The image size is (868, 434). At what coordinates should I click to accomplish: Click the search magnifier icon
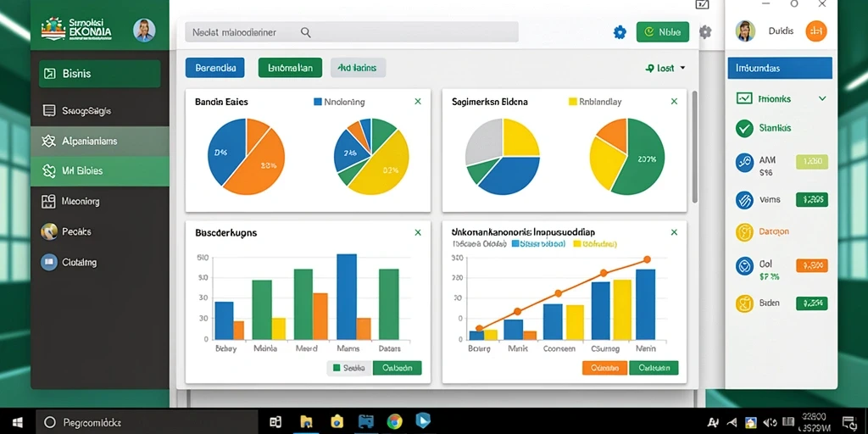click(x=305, y=33)
